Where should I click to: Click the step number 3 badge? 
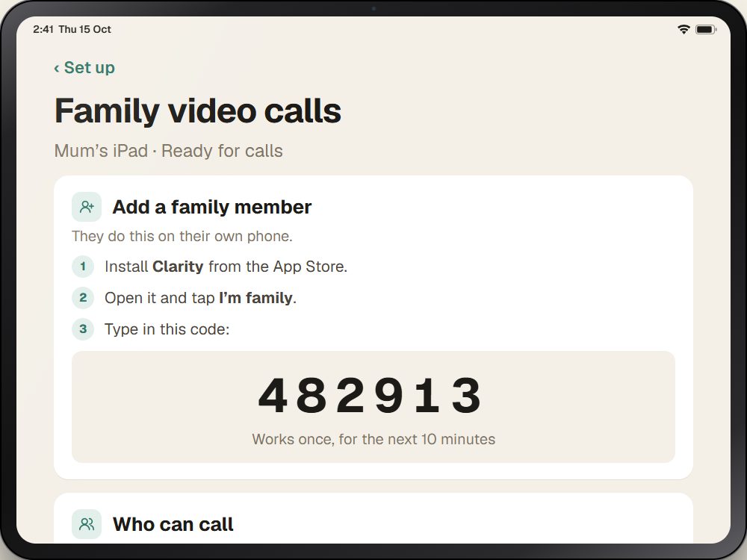[83, 329]
